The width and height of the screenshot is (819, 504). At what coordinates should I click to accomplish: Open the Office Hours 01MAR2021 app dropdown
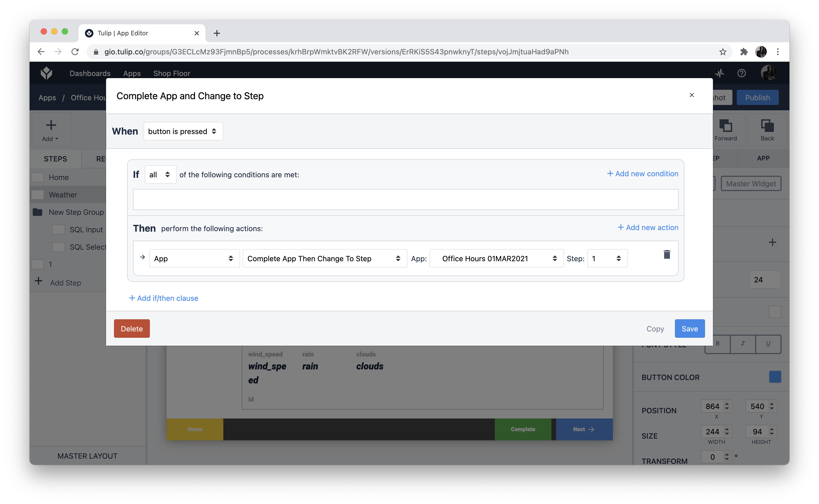(497, 258)
